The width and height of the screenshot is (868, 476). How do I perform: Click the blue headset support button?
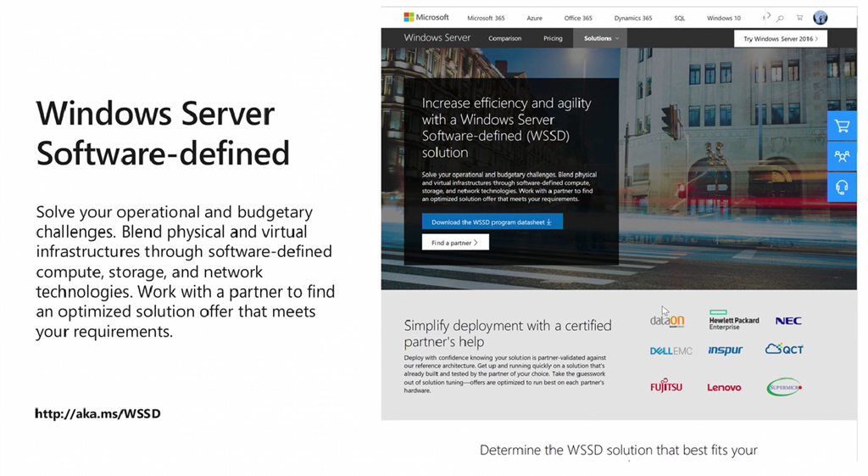pos(842,188)
